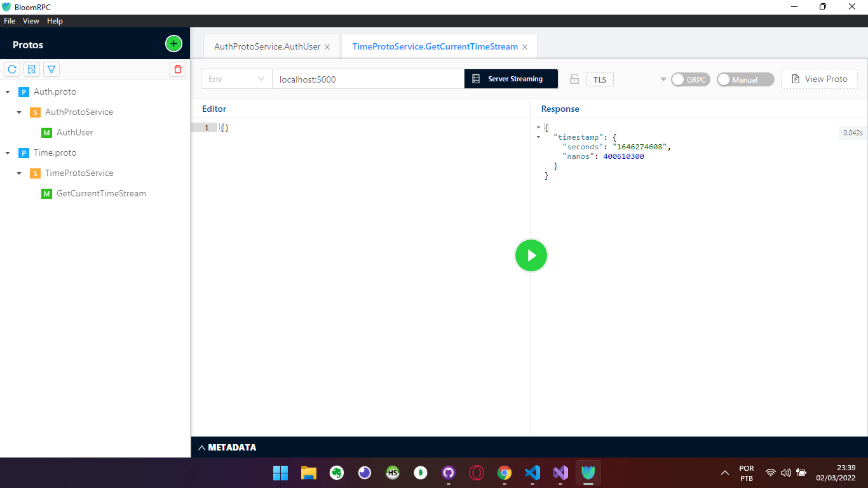Collapse the Time.proto tree node

click(x=8, y=153)
